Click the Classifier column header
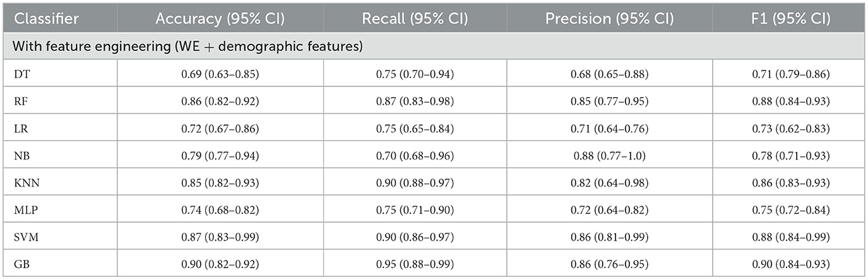The image size is (868, 280). tap(47, 19)
